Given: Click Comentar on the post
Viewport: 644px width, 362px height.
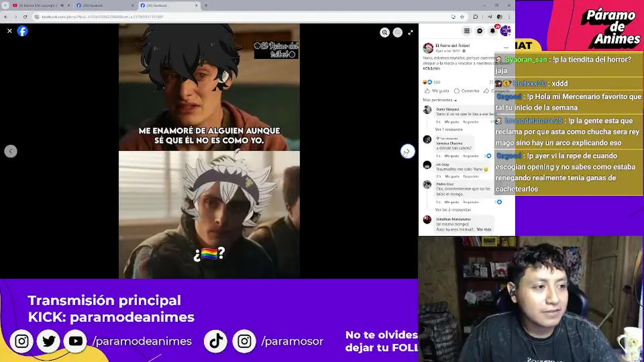Looking at the screenshot, I should click(x=466, y=91).
